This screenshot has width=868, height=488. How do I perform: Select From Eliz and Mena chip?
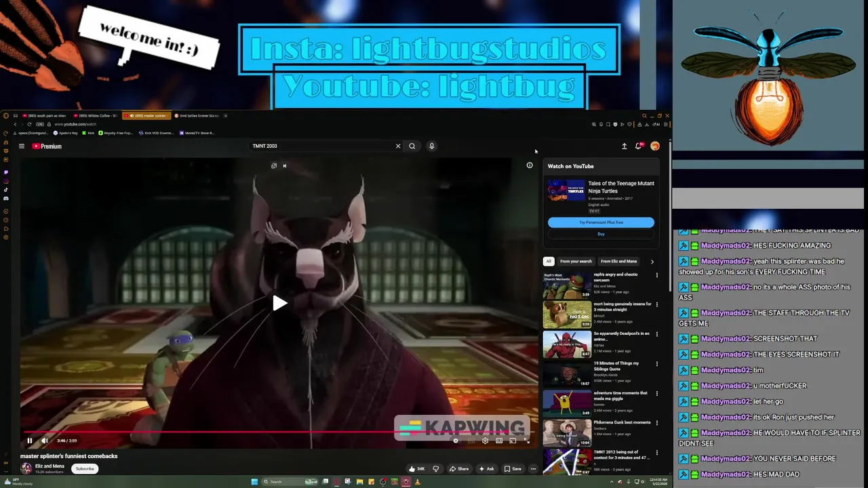(618, 261)
